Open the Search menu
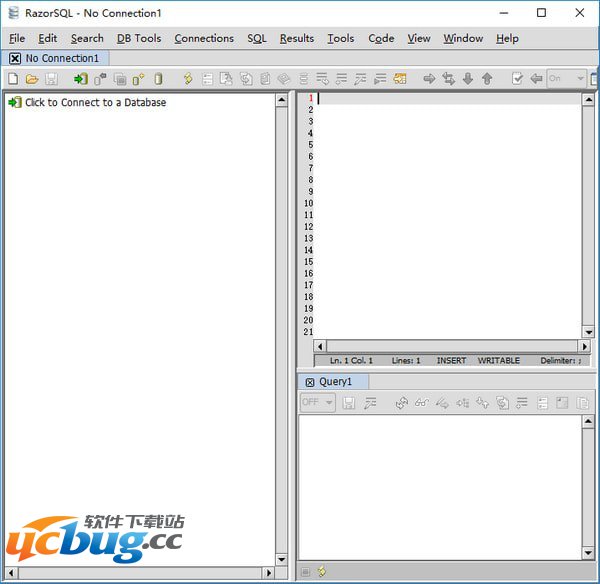 [87, 38]
